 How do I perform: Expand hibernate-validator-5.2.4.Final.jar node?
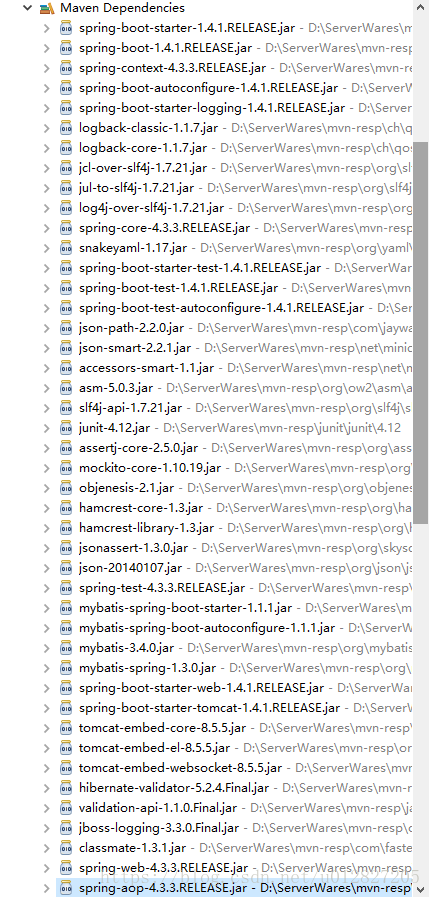pos(46,788)
